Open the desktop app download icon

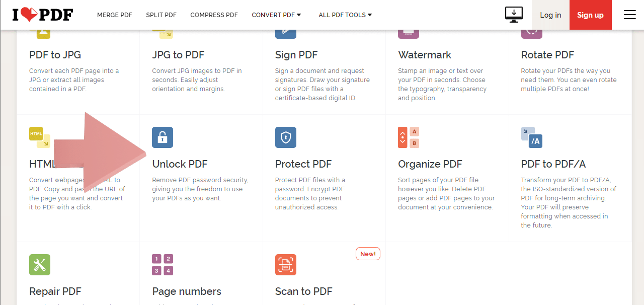514,15
